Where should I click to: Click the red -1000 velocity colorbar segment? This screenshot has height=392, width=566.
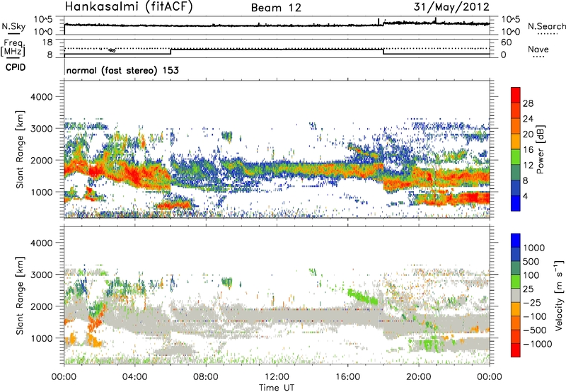click(x=516, y=350)
